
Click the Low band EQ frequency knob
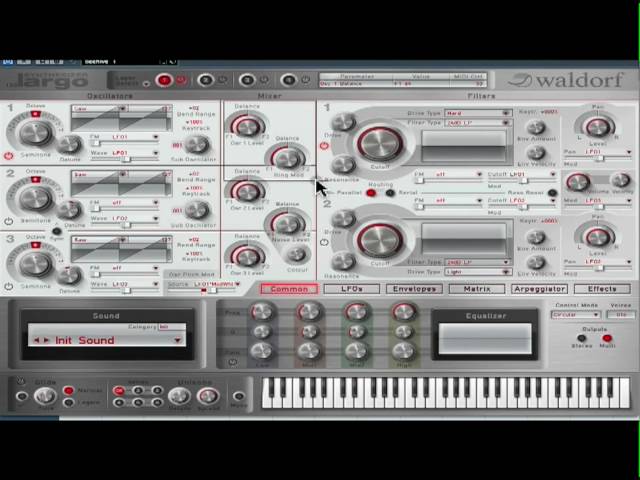click(x=262, y=312)
